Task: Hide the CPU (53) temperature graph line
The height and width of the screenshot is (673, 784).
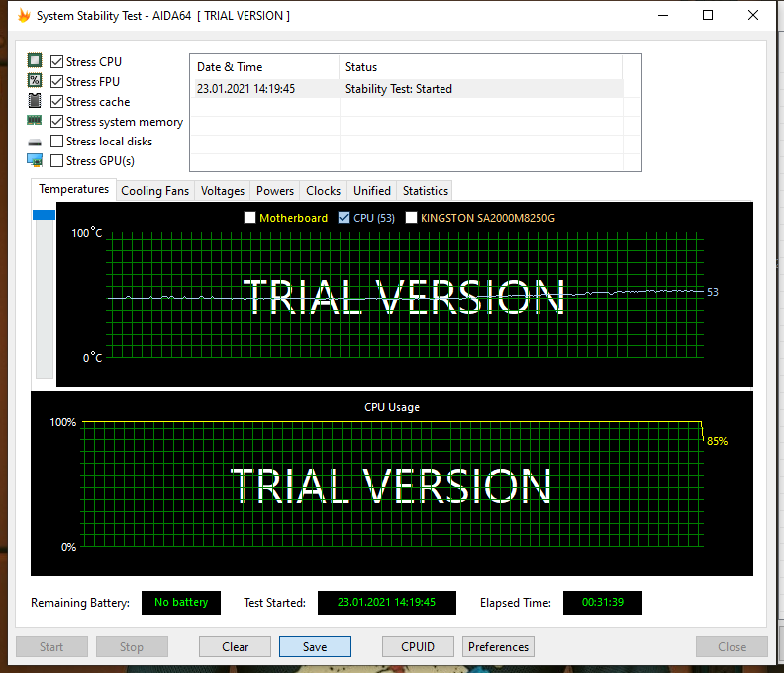Action: 344,218
